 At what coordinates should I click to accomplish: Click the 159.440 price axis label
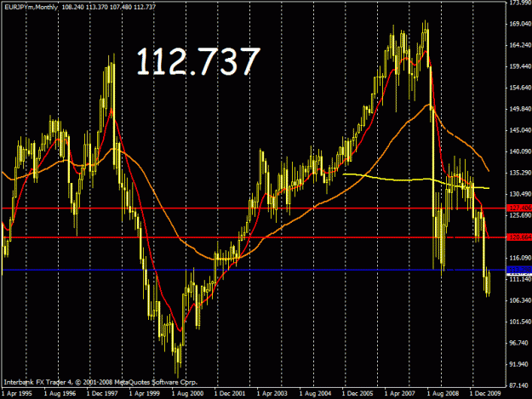click(520, 66)
